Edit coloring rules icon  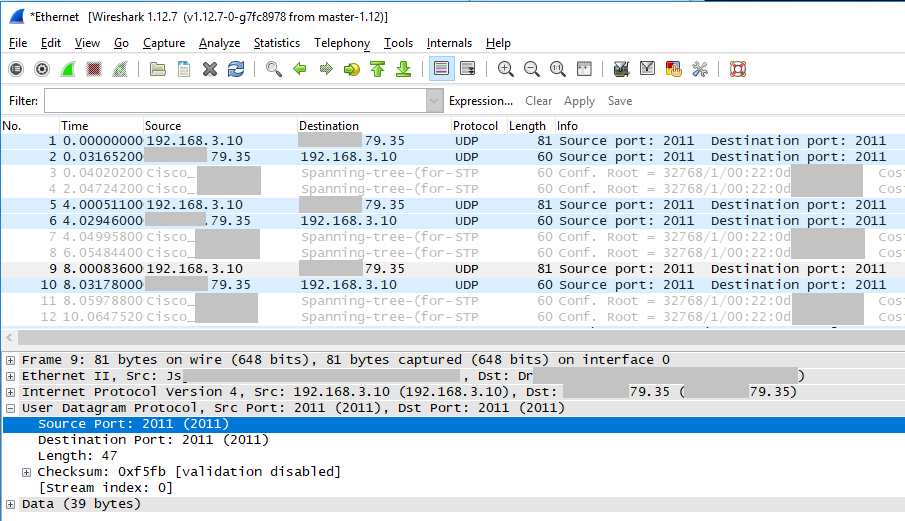[674, 69]
